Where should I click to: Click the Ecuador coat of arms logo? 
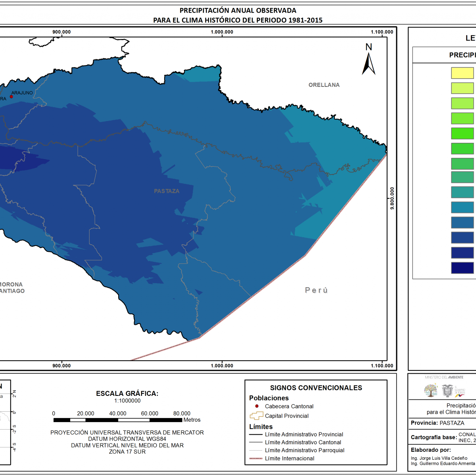pyautogui.click(x=448, y=391)
